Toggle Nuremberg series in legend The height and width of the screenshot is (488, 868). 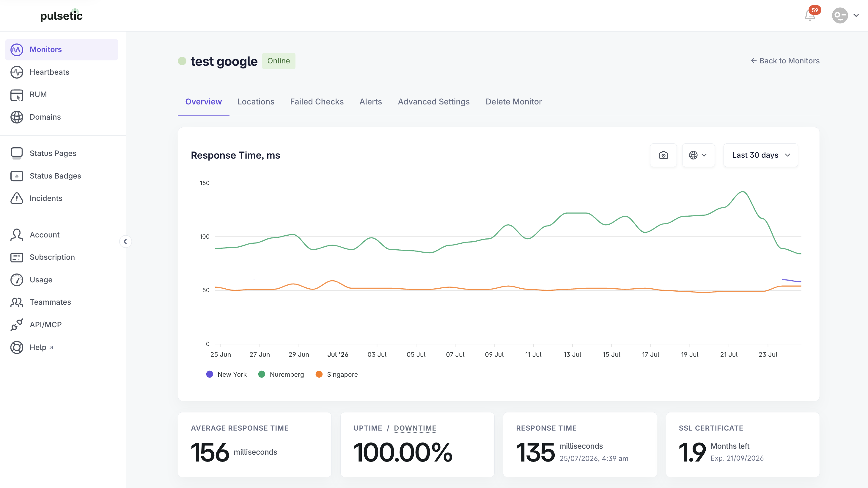pyautogui.click(x=281, y=374)
